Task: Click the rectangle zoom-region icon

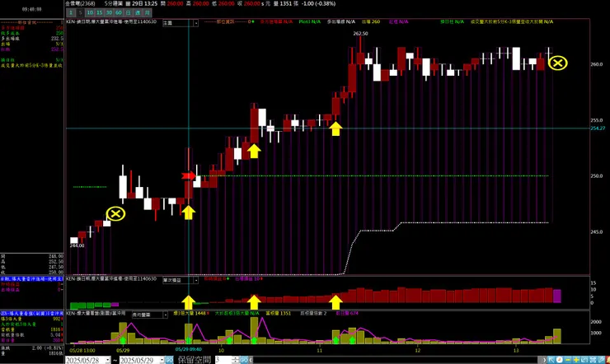Action: point(584,360)
